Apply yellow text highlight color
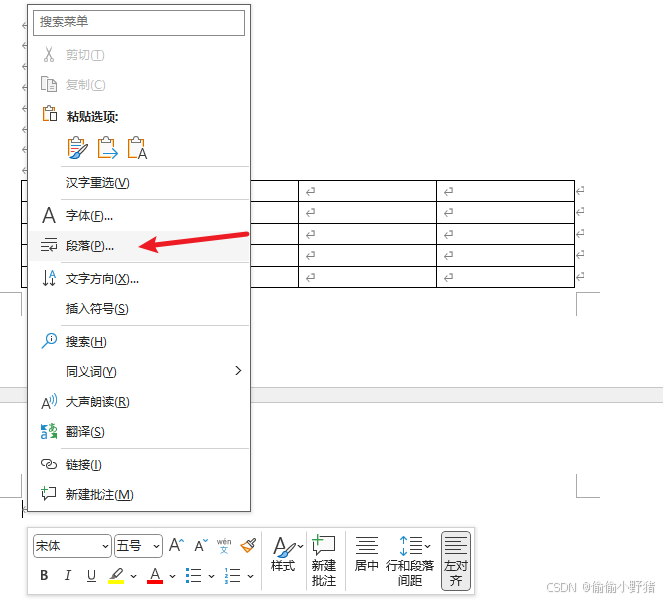 [x=116, y=576]
